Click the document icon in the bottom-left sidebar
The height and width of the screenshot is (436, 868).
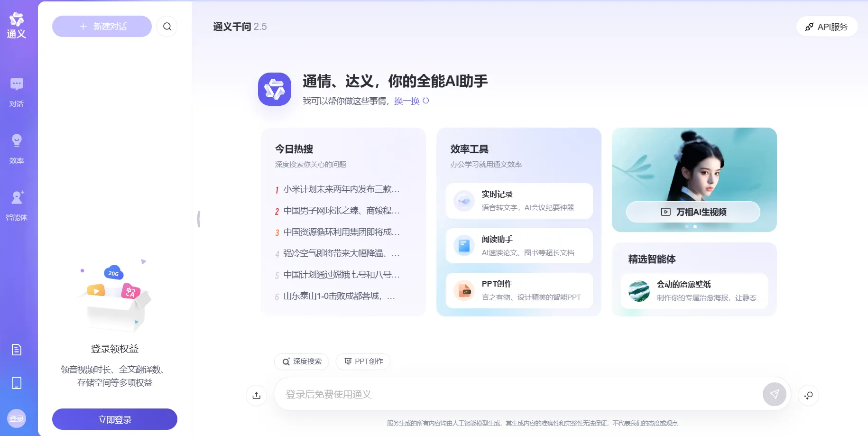coord(17,350)
